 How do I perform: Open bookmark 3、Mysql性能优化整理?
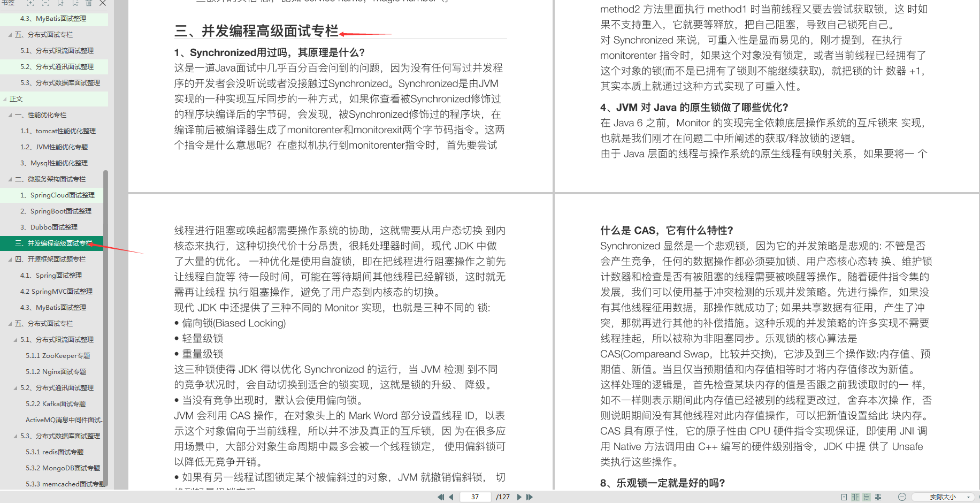(54, 163)
